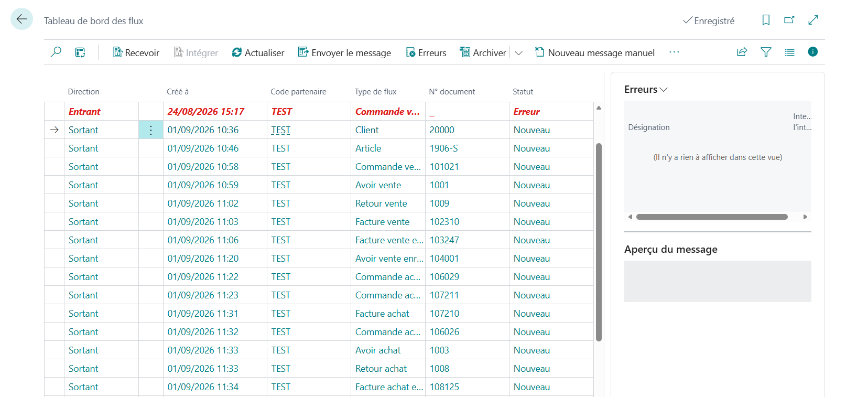Click the Erreurs panel horizontal scrollbar
The width and height of the screenshot is (868, 397).
click(712, 217)
